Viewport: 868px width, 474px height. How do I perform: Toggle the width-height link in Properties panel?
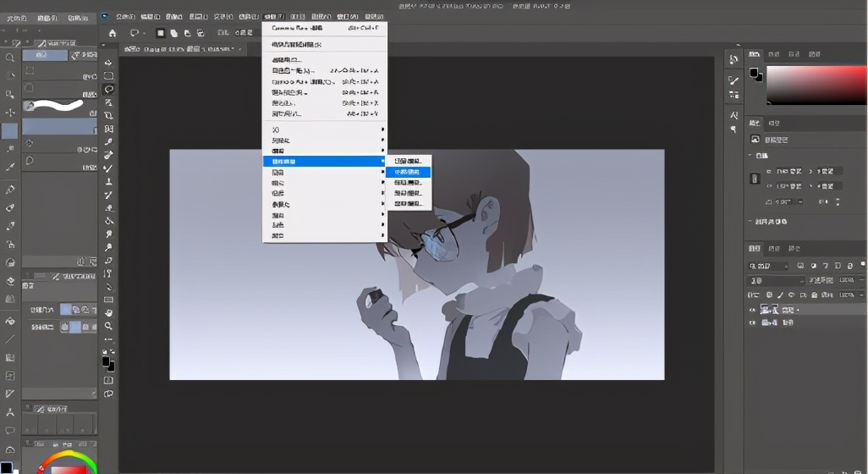(755, 179)
